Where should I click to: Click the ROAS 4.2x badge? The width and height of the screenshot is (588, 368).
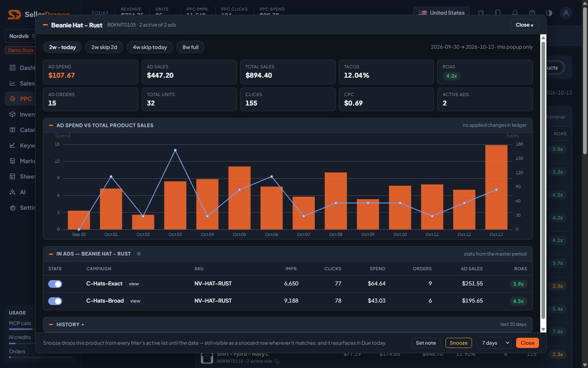pyautogui.click(x=452, y=76)
